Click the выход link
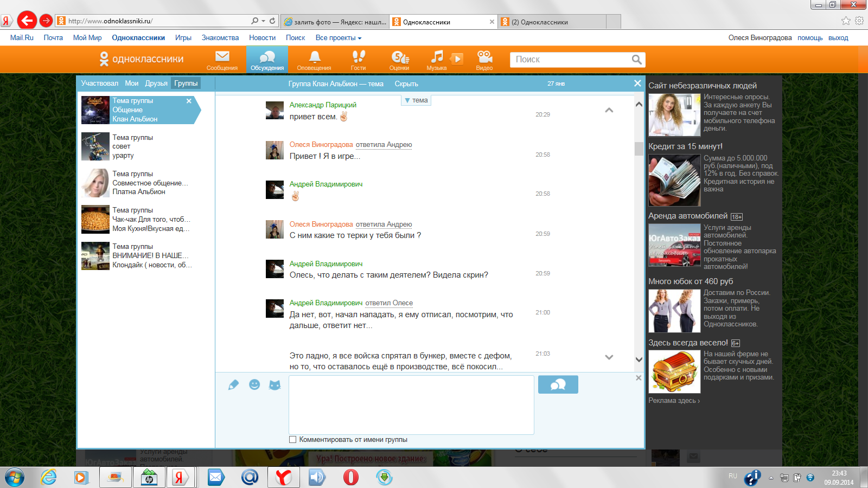This screenshot has height=488, width=868. 838,38
